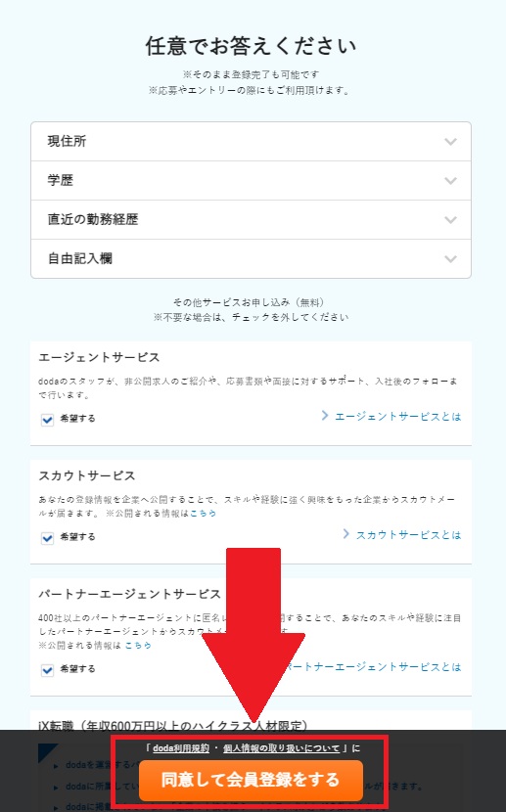Open the doda利用規約 link

[181, 748]
